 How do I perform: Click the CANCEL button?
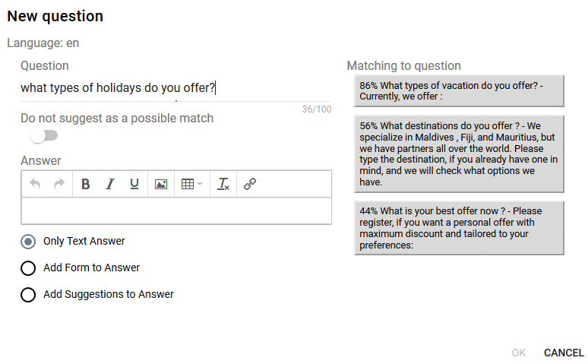pyautogui.click(x=564, y=353)
